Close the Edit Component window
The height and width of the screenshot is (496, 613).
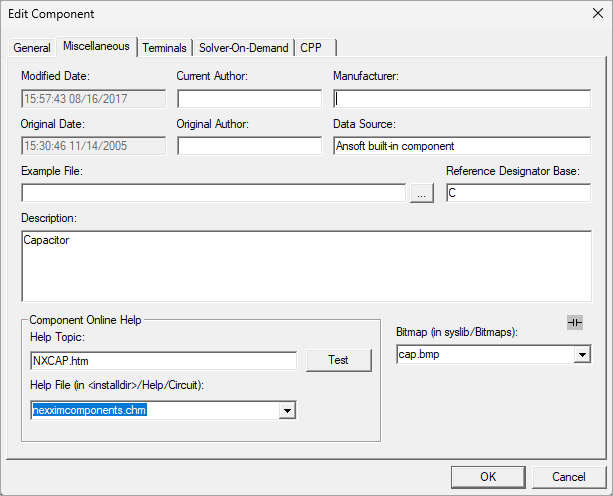click(597, 13)
